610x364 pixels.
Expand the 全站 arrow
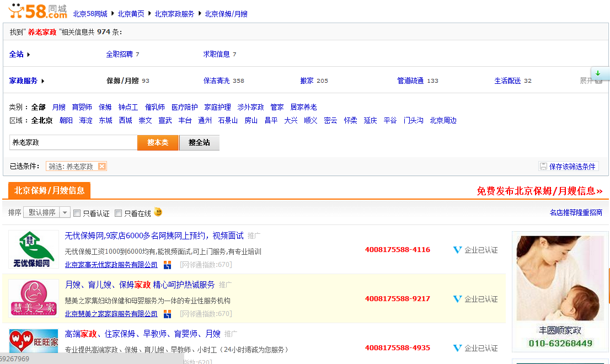pyautogui.click(x=28, y=55)
